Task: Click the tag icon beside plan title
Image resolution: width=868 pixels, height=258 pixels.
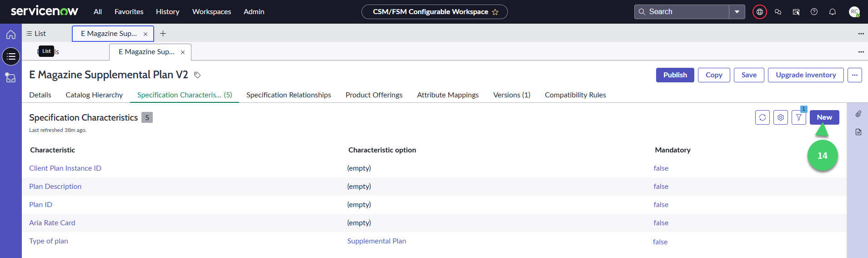Action: click(197, 75)
